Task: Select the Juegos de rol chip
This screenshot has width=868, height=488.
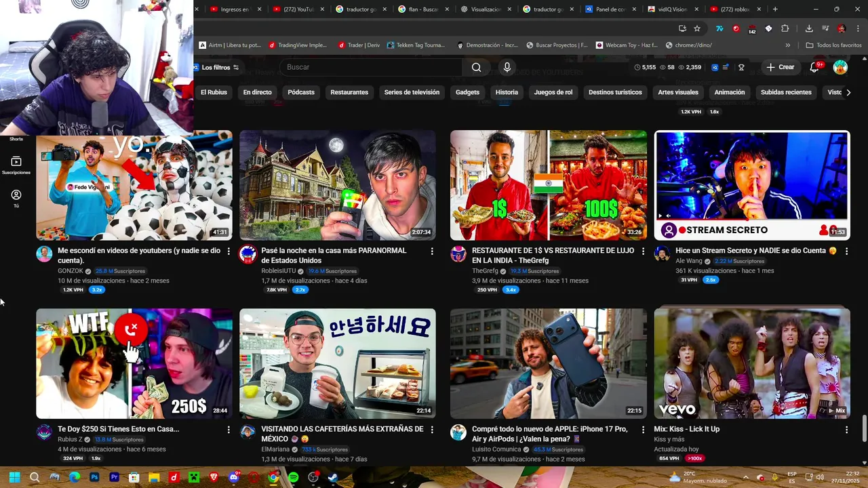Action: coord(553,92)
